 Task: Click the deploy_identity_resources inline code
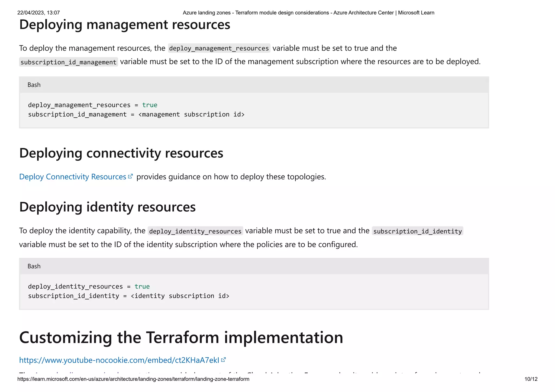[x=195, y=231]
